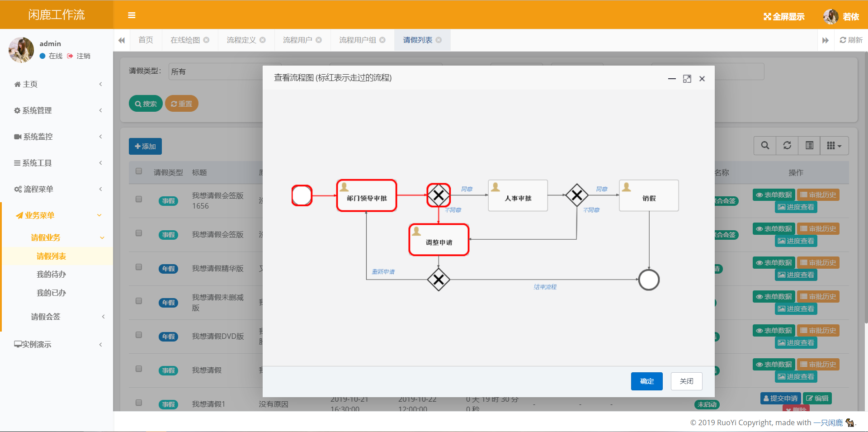Switch to the 流程定义 tab
Viewport: 868px width, 432px height.
point(241,40)
